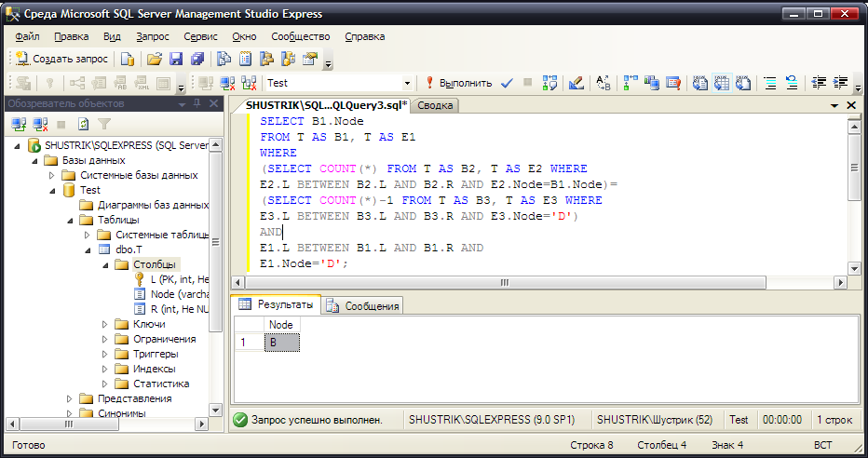Toggle auto-hide pin of Обозреватель объектов
The height and width of the screenshot is (458, 868).
pos(197,103)
